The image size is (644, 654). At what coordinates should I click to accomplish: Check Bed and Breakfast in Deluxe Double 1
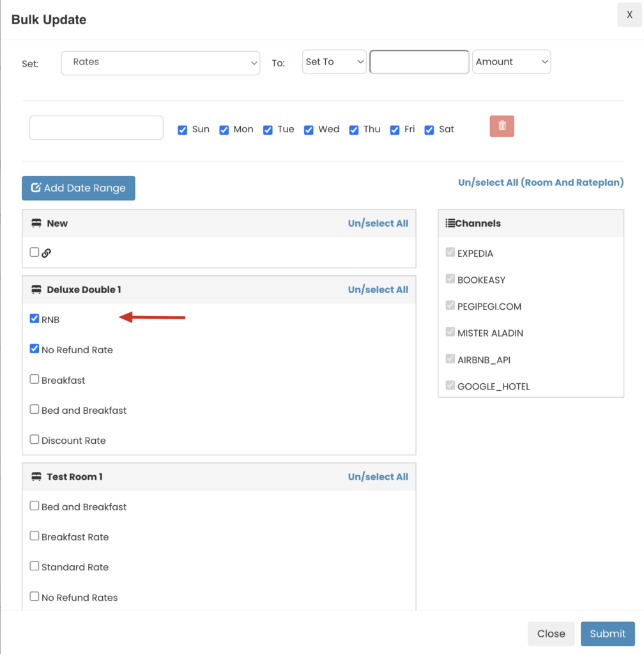coord(34,409)
